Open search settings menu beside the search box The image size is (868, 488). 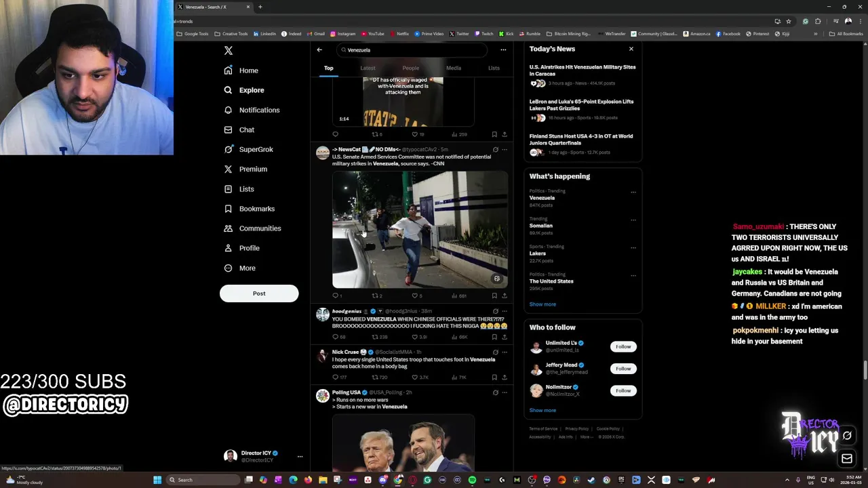click(503, 49)
